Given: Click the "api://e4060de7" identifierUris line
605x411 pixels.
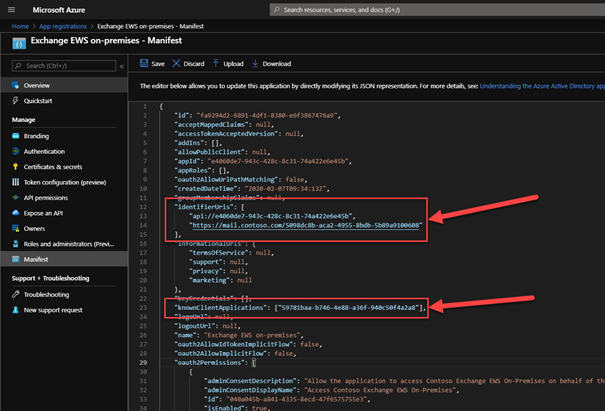Looking at the screenshot, I should click(272, 216).
